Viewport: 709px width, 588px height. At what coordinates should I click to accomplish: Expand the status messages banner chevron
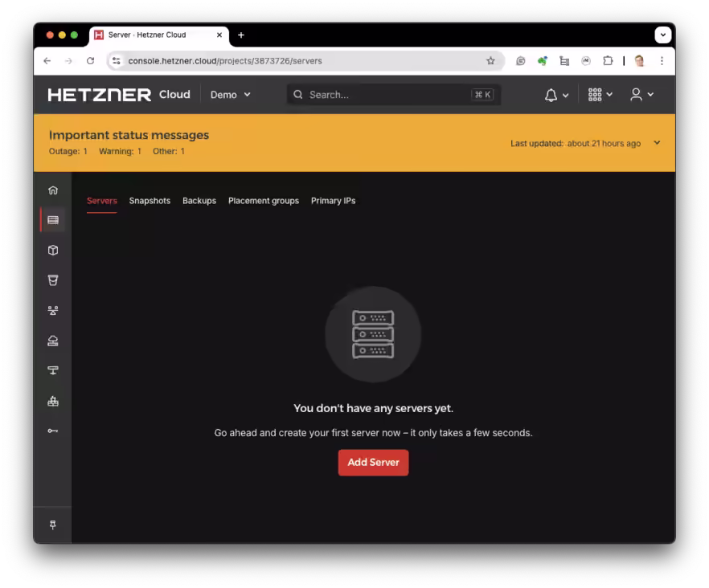pos(657,142)
